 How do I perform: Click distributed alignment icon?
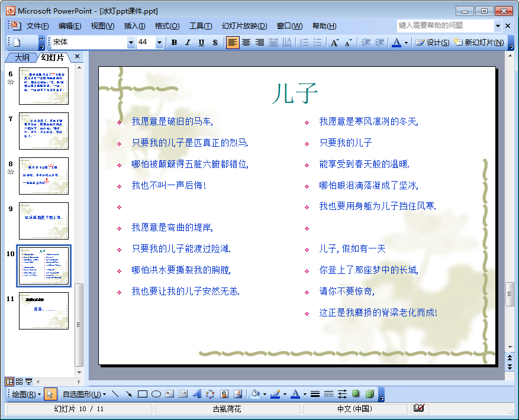coord(273,43)
